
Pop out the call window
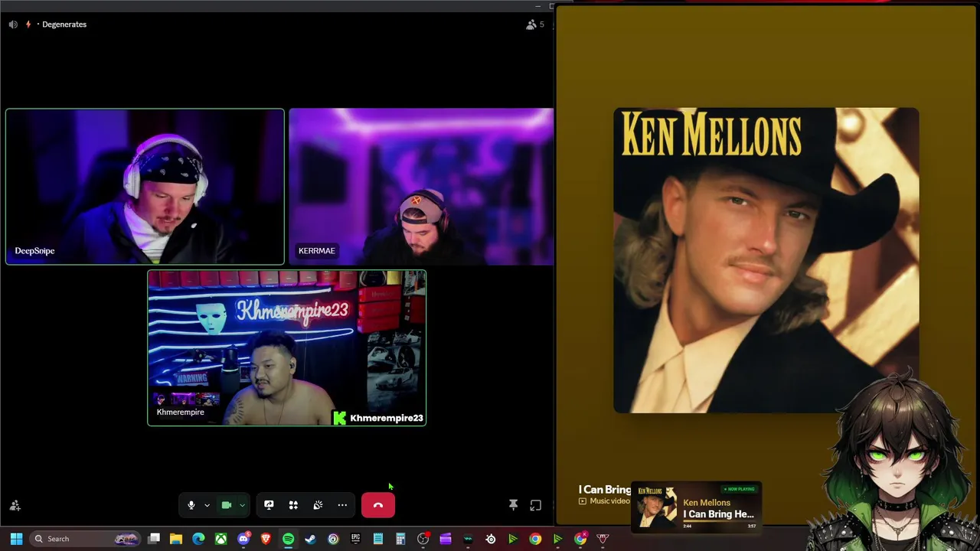click(536, 505)
